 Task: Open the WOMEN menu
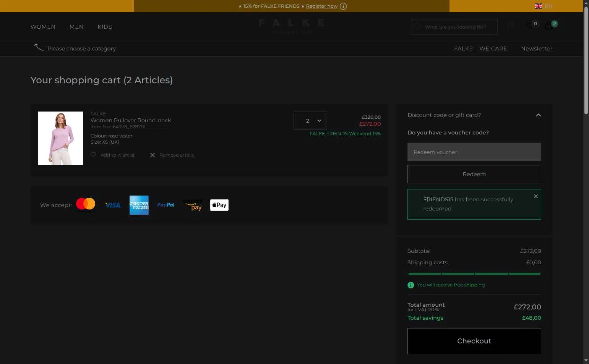[43, 27]
